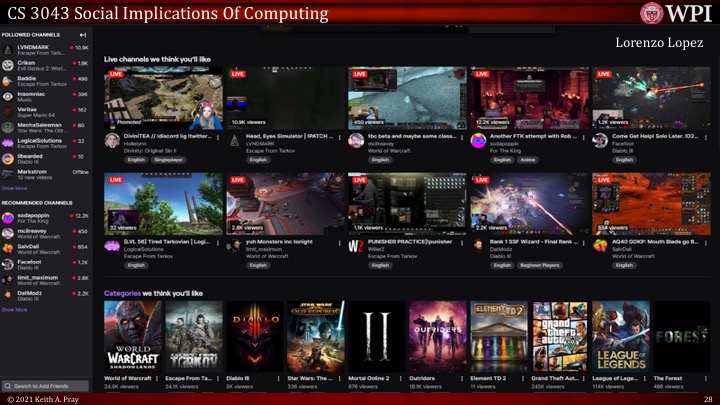Select the Singleplayer tag under DiviniTEA stream

click(169, 159)
